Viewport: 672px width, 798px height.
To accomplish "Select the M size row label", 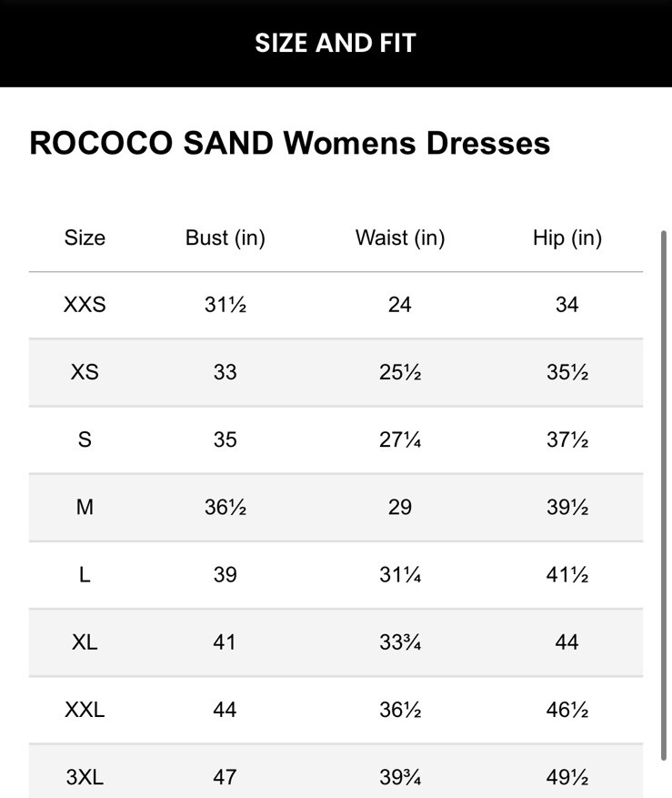I will pyautogui.click(x=85, y=507).
